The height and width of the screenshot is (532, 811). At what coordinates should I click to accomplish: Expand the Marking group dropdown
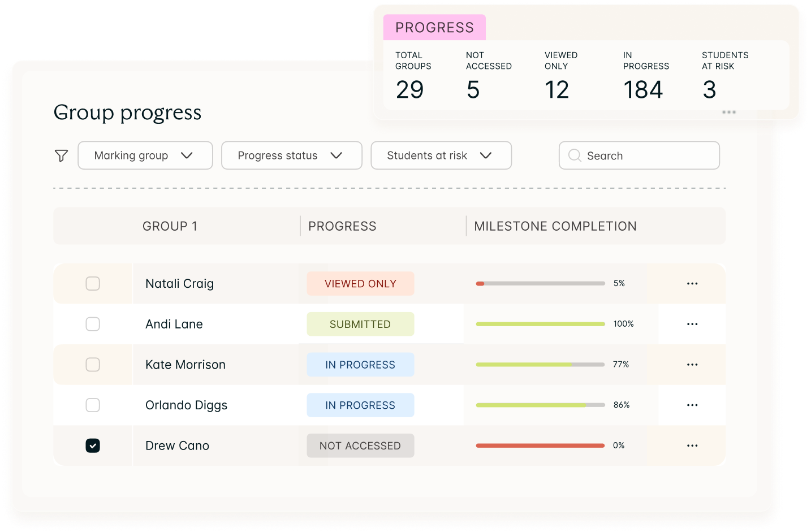click(145, 155)
